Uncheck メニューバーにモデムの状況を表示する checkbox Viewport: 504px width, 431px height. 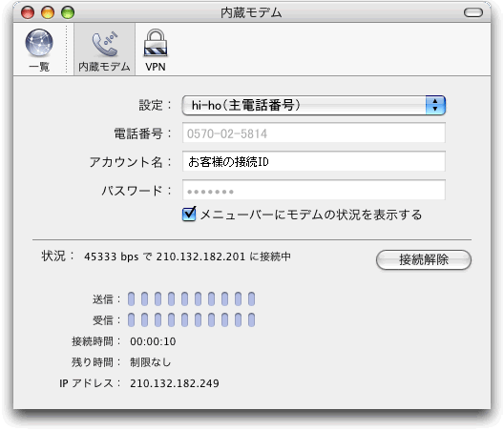tap(189, 215)
